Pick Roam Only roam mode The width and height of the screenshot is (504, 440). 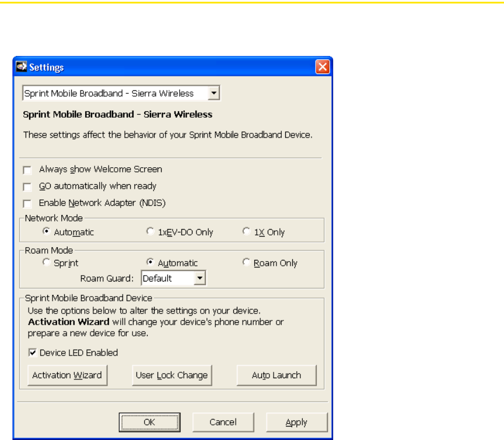point(247,262)
